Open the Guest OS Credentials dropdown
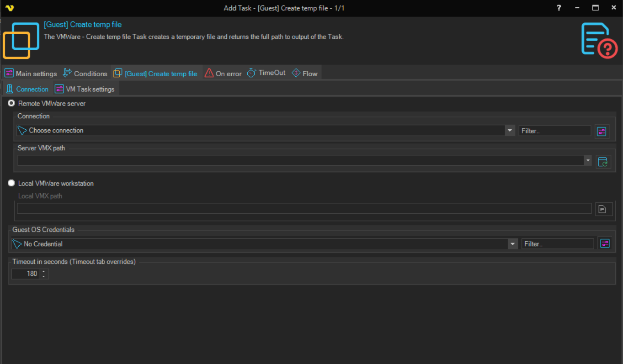The width and height of the screenshot is (623, 364). [x=512, y=244]
